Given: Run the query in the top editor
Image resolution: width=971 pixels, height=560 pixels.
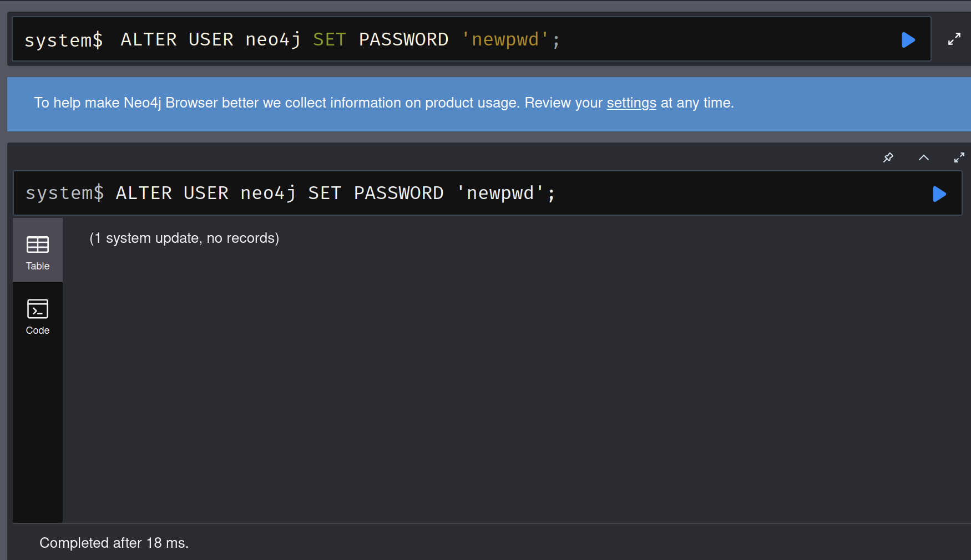Looking at the screenshot, I should coord(908,40).
